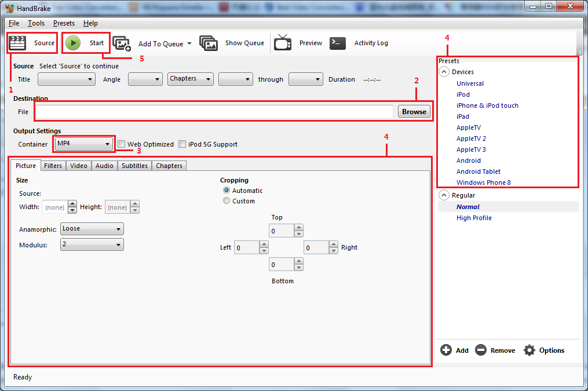Open the Activity Log terminal icon
This screenshot has width=588, height=391.
338,43
